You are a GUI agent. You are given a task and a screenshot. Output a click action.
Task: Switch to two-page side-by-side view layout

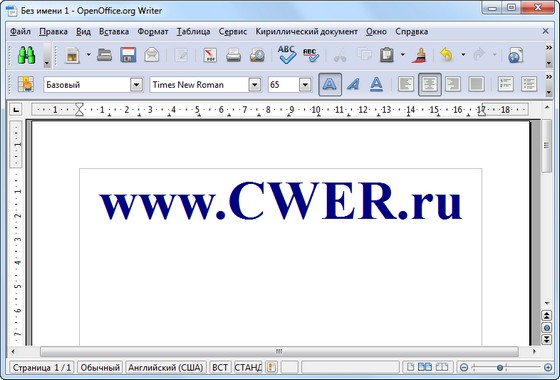click(x=425, y=367)
